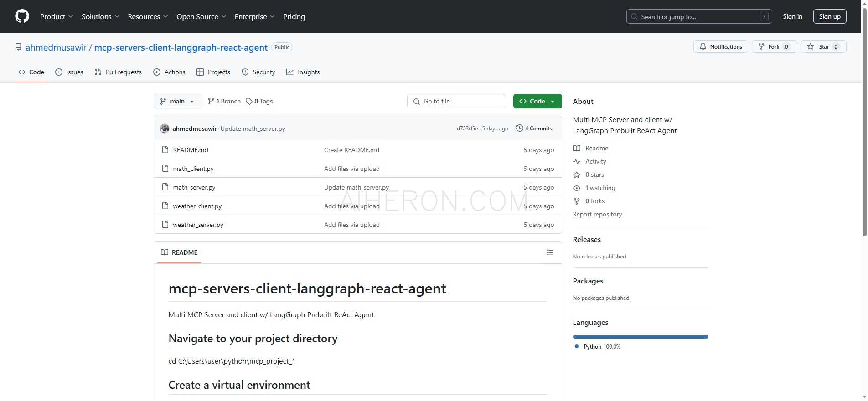Click the Report repository link
Image resolution: width=868 pixels, height=401 pixels.
coord(597,214)
